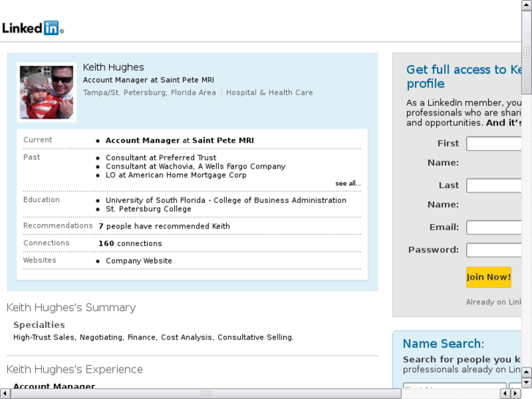Click into the Last Name field

(494, 185)
